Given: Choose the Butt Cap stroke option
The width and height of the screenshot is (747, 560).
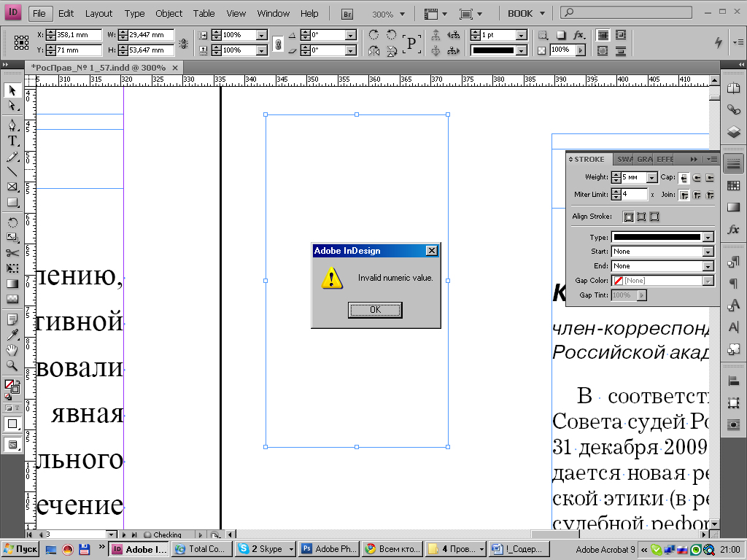Looking at the screenshot, I should 684,178.
